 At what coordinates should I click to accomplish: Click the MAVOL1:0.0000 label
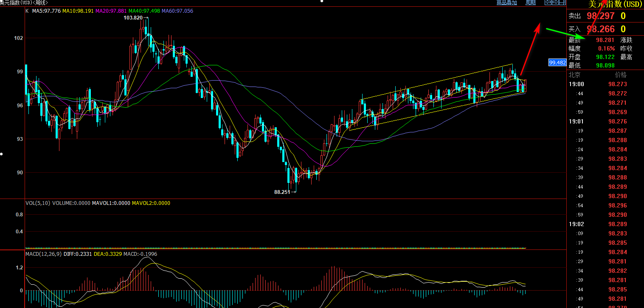point(111,203)
